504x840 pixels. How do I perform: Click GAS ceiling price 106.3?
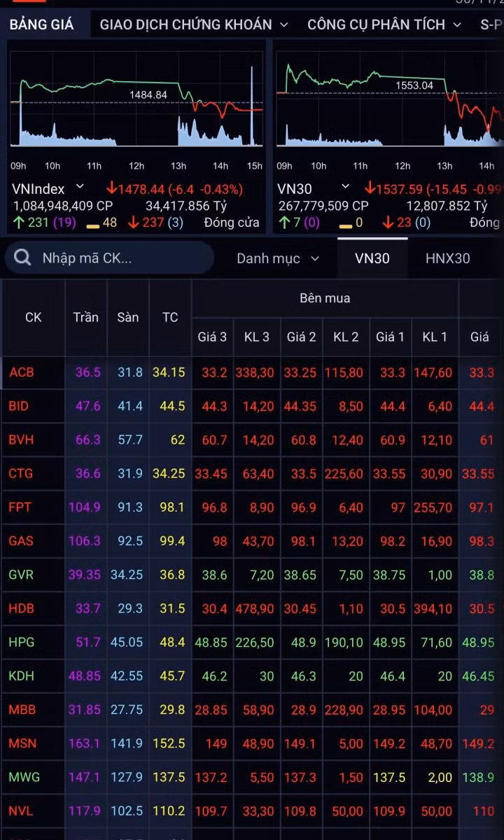[x=85, y=541]
